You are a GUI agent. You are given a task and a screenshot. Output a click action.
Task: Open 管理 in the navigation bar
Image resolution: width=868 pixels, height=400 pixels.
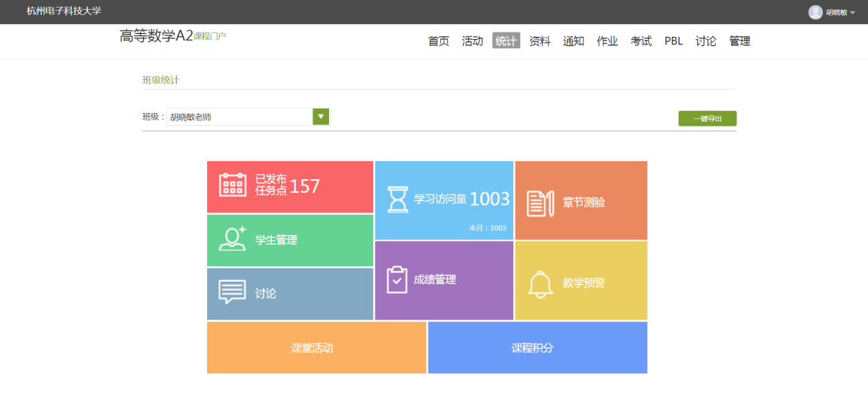click(x=739, y=41)
